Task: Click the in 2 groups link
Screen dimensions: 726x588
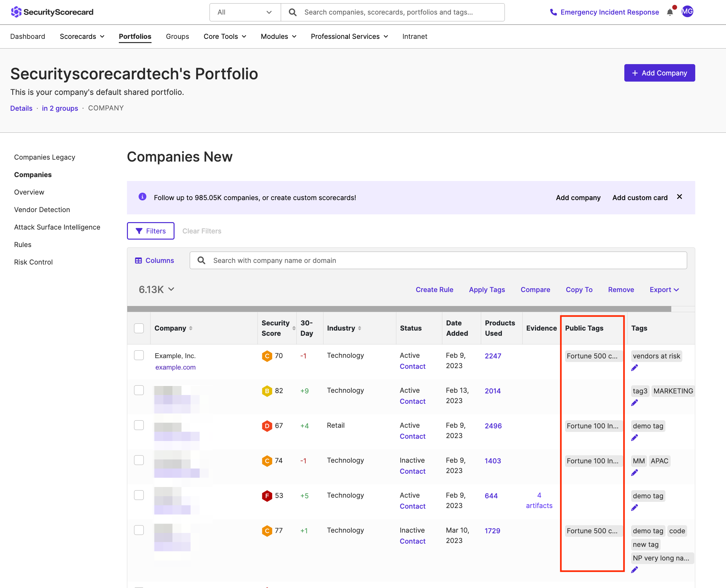Action: [x=60, y=108]
